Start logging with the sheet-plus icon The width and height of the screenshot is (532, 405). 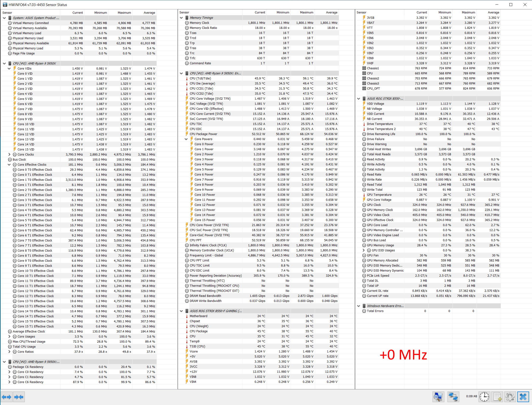pos(497,397)
